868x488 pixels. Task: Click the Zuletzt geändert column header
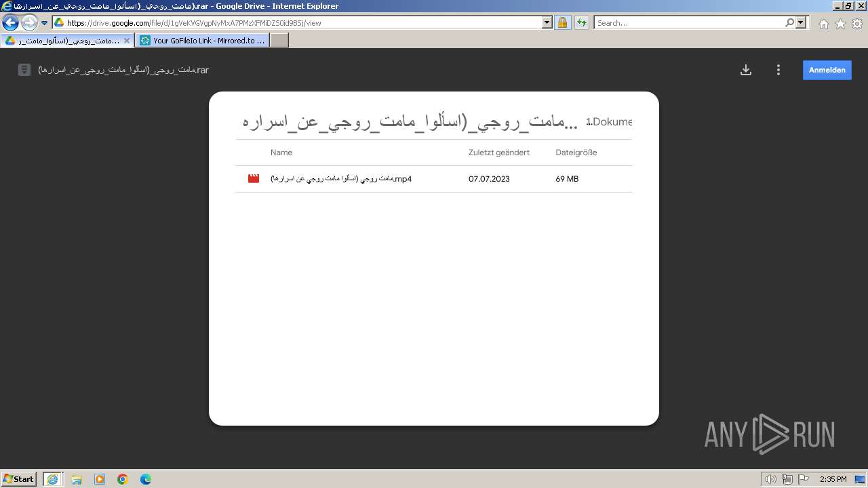499,152
